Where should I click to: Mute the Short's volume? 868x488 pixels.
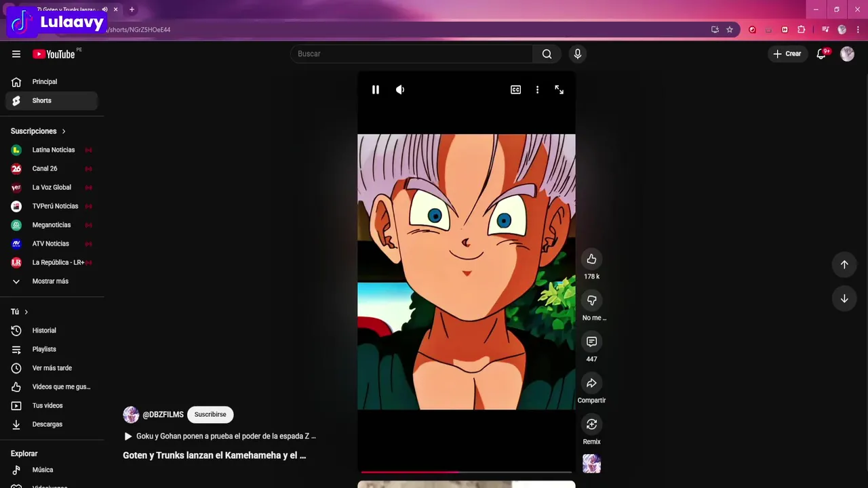[x=400, y=89]
